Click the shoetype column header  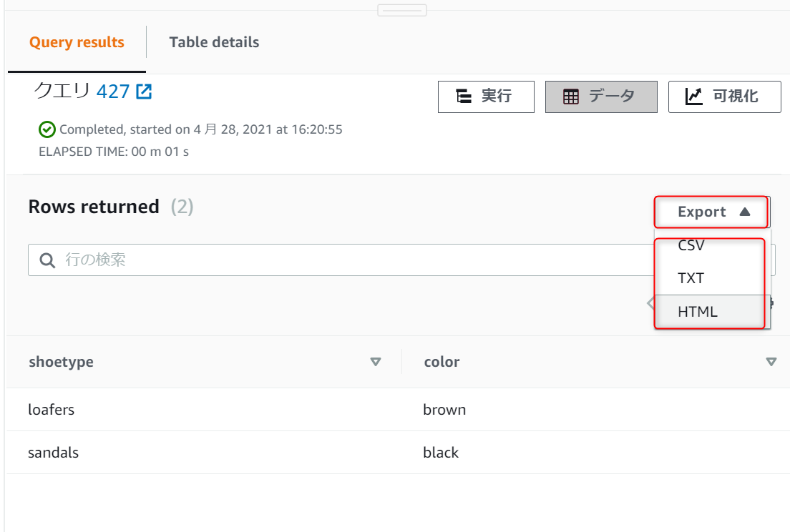(x=61, y=361)
